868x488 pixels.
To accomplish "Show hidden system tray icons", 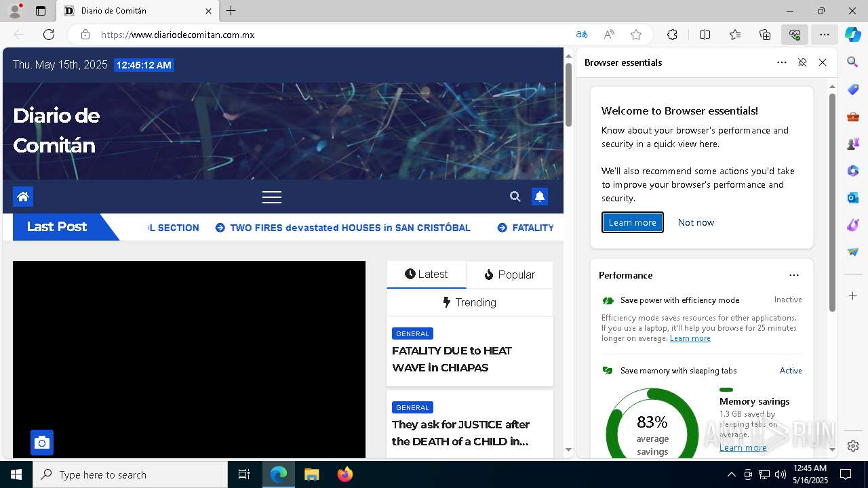I will [731, 474].
